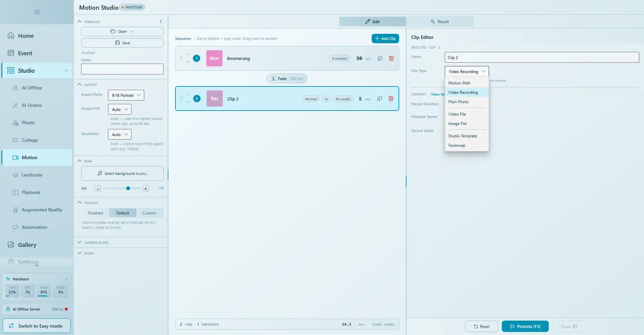Grab the Boomerang row drag handle

tap(181, 58)
